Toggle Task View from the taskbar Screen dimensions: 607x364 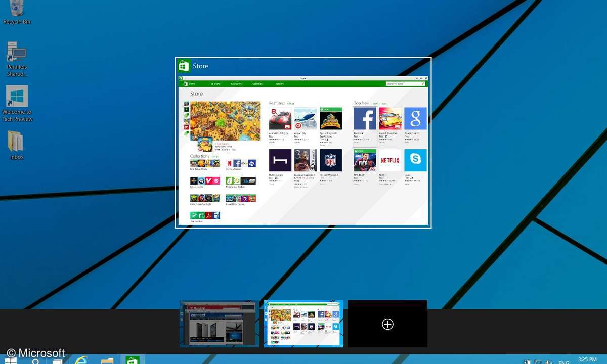(58, 360)
